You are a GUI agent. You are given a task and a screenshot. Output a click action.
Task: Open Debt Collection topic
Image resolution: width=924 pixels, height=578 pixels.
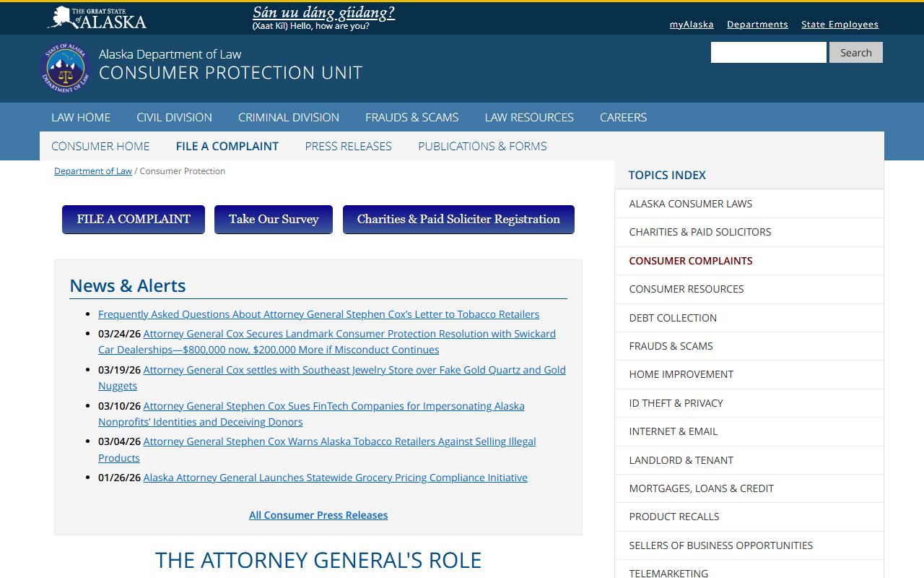click(749, 318)
